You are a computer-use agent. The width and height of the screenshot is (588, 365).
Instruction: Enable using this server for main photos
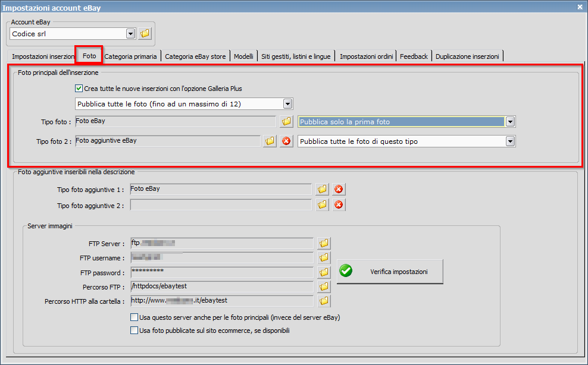pyautogui.click(x=134, y=317)
